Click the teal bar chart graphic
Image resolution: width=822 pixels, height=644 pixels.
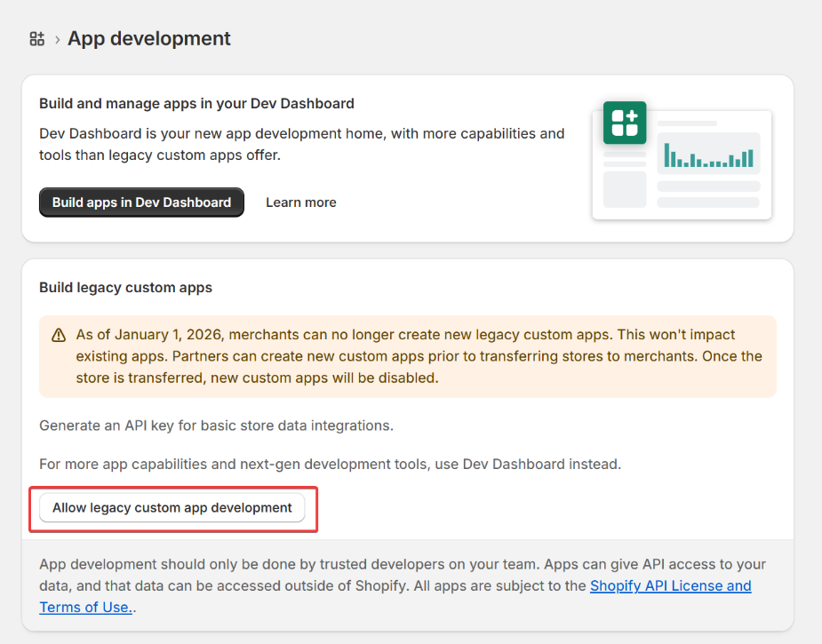point(708,156)
